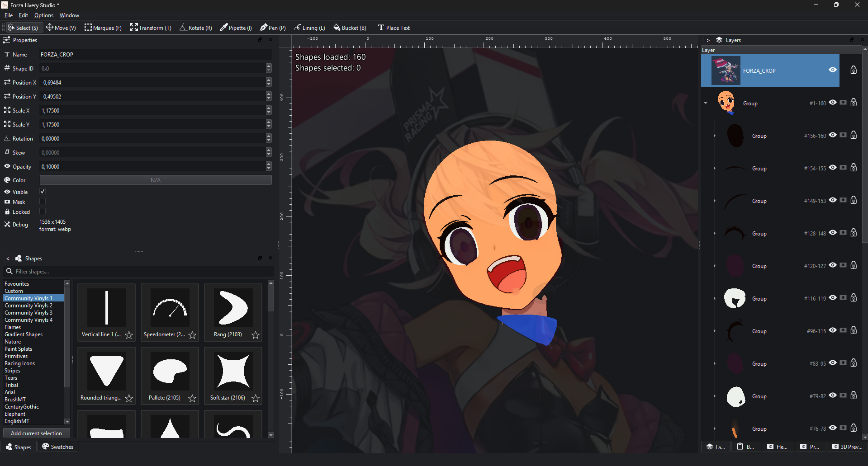
Task: Choose the Lining (L) tool
Action: point(309,28)
